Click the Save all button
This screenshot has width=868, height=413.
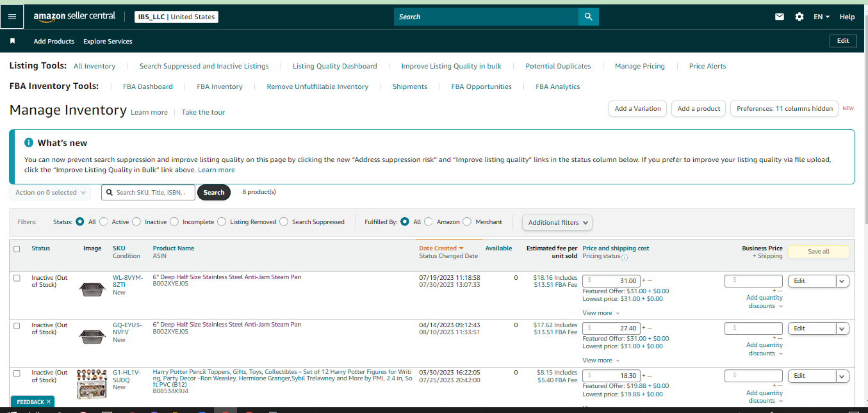(819, 252)
